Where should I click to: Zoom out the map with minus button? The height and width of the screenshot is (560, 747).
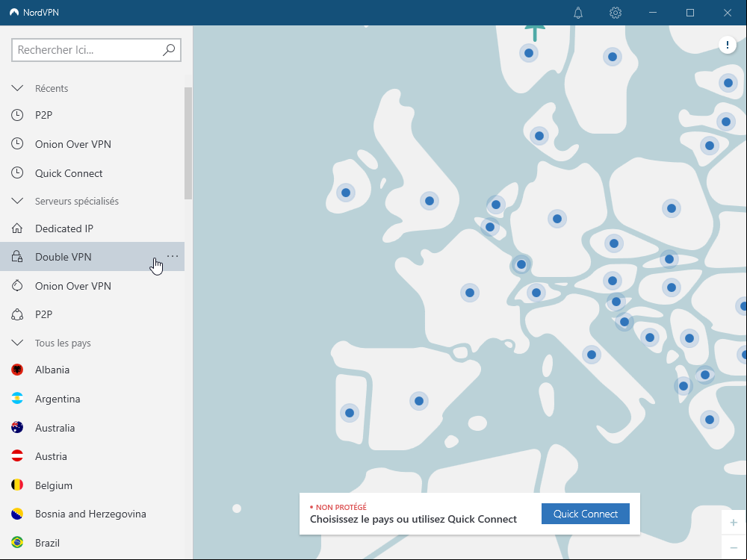click(x=734, y=548)
